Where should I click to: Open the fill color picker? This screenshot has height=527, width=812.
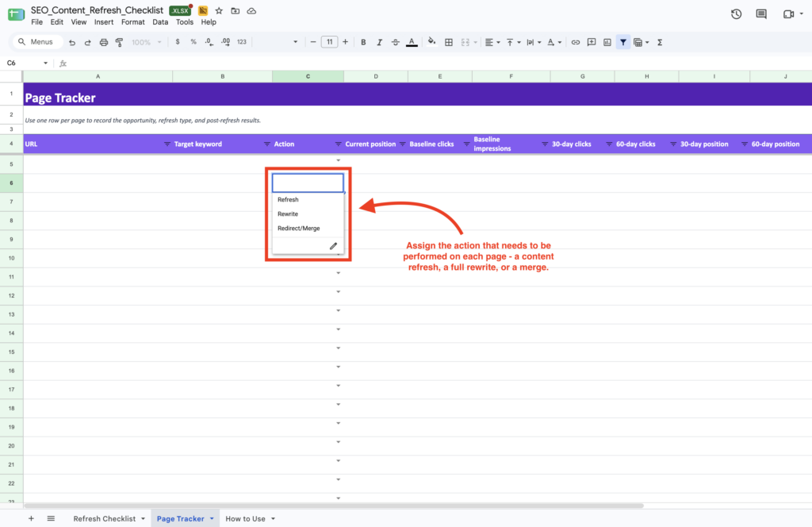431,42
